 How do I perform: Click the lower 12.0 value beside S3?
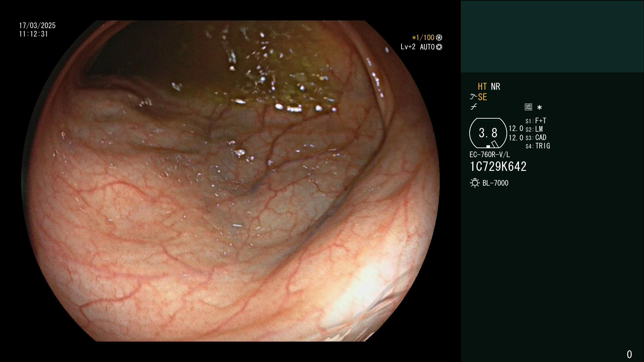(516, 138)
